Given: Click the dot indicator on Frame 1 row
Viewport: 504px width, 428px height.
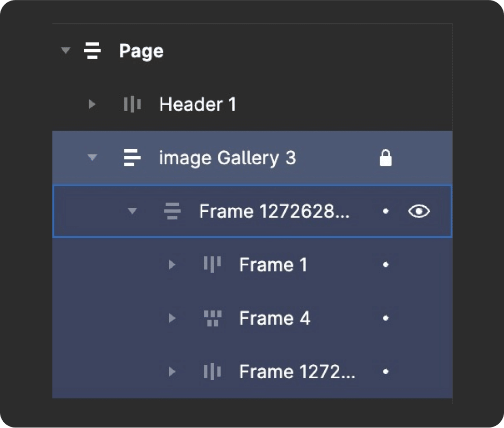Looking at the screenshot, I should (385, 265).
